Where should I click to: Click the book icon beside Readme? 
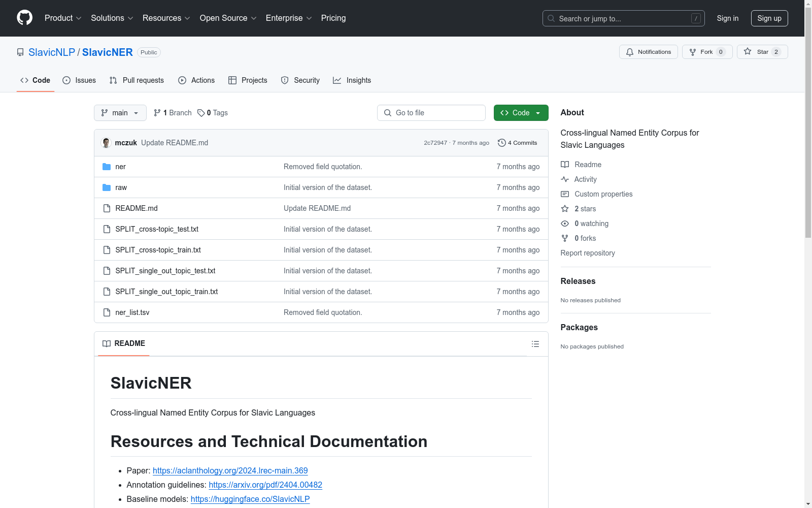(x=565, y=165)
